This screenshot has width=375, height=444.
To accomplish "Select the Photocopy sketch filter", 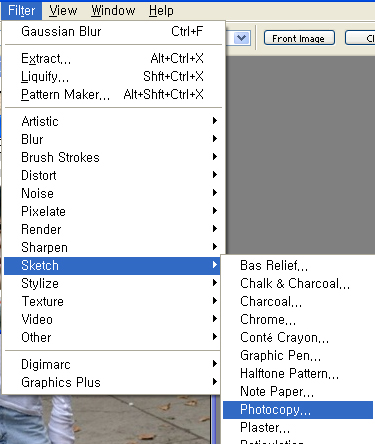I will 298,410.
